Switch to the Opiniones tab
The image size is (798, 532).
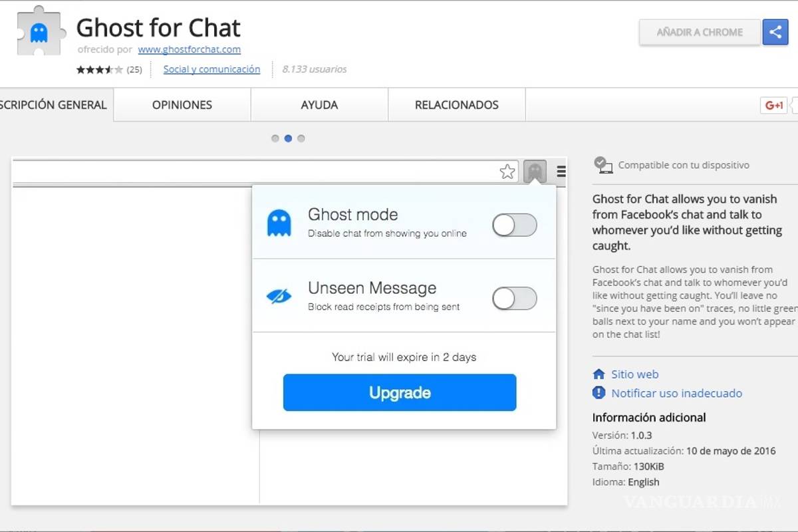coord(182,104)
